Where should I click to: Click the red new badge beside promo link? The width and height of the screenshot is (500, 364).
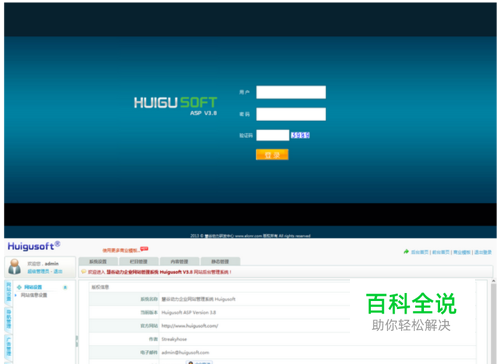(144, 249)
